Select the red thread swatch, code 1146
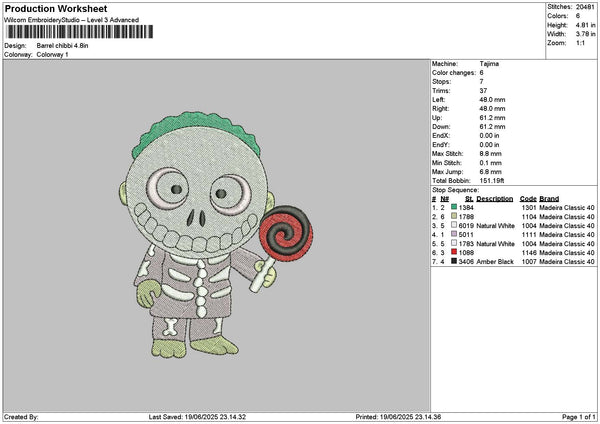The image size is (600, 424). coord(455,252)
